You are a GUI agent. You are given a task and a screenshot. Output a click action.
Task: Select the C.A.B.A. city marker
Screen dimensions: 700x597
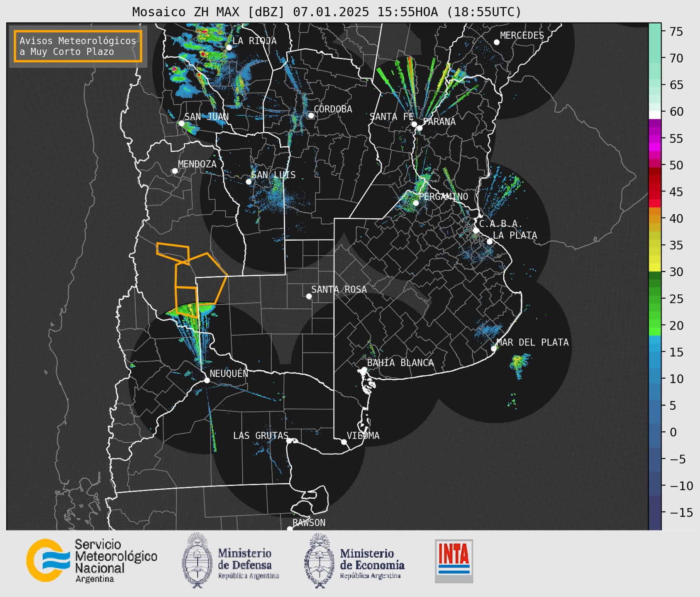point(476,230)
